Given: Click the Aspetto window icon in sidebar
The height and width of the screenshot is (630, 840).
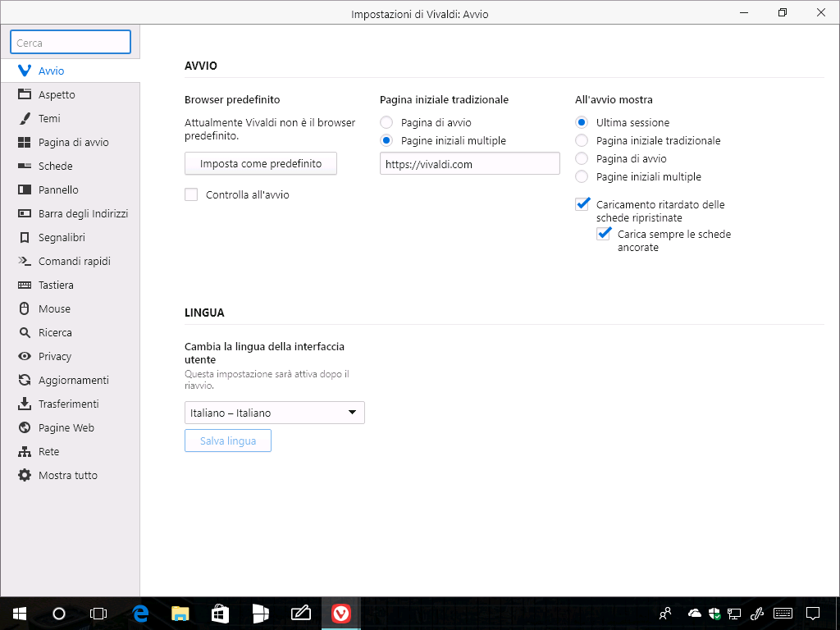Looking at the screenshot, I should (x=25, y=94).
